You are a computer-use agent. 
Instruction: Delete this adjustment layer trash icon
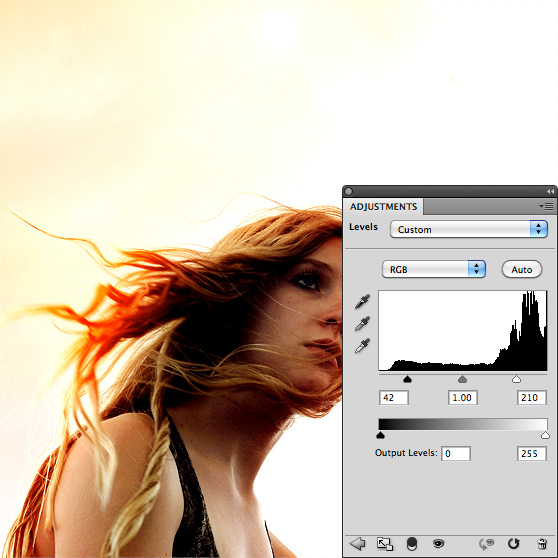click(x=542, y=544)
